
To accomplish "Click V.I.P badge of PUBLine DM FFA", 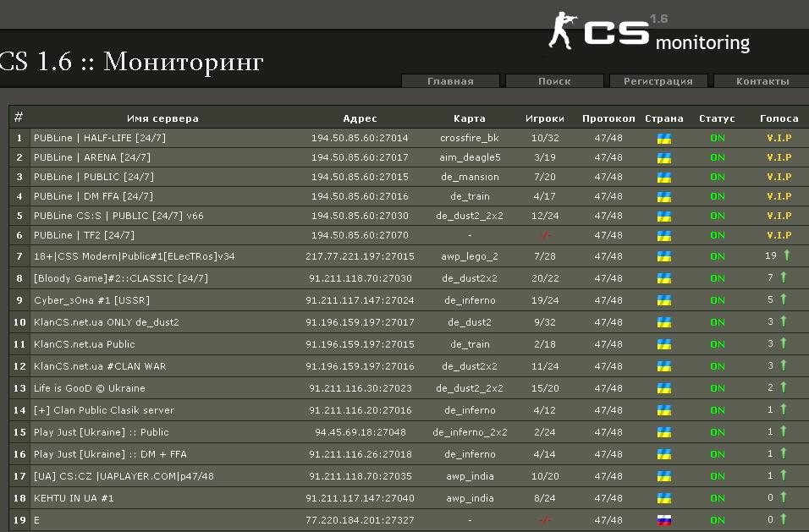I will [x=779, y=196].
